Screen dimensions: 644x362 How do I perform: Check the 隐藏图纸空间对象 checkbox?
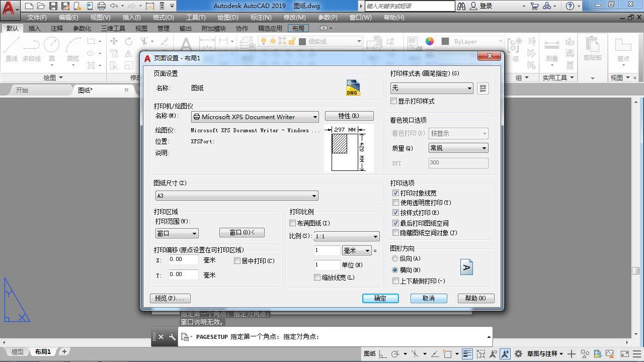395,233
